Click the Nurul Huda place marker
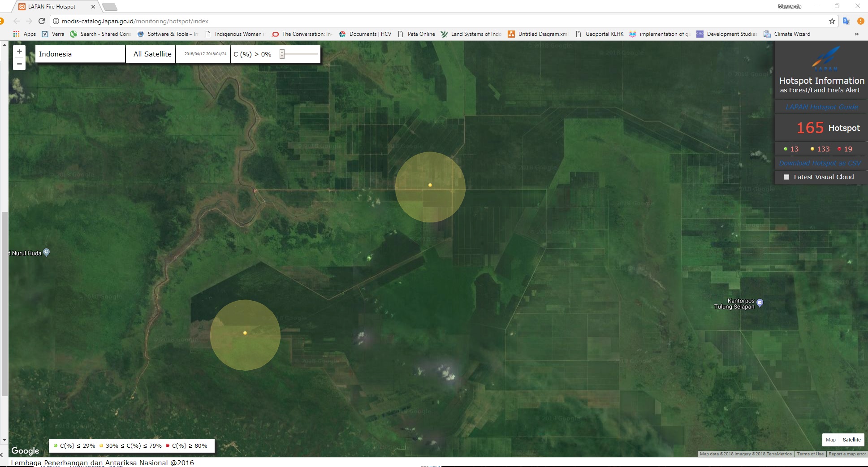 click(x=46, y=252)
